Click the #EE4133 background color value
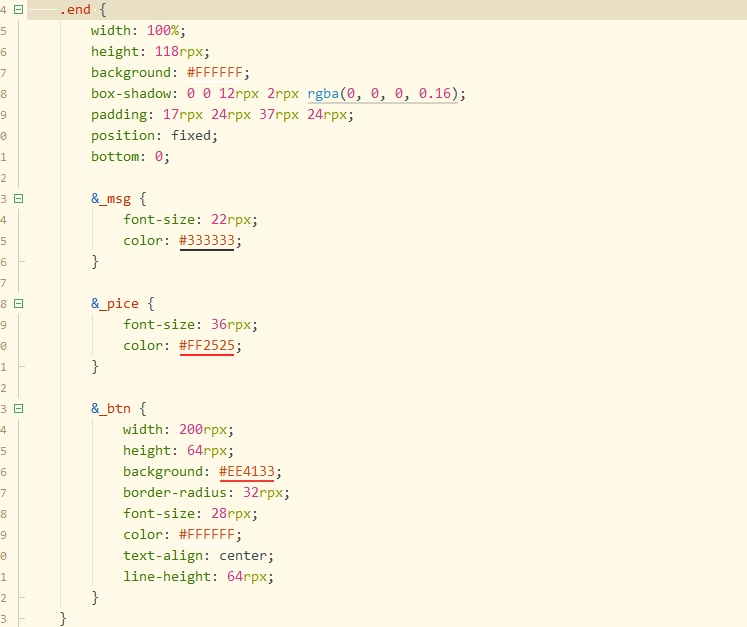The height and width of the screenshot is (627, 747). (x=247, y=472)
